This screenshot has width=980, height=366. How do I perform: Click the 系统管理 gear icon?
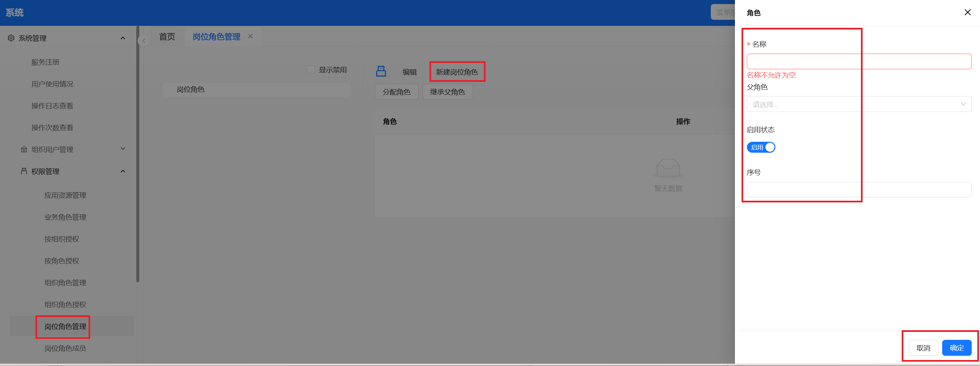(11, 38)
